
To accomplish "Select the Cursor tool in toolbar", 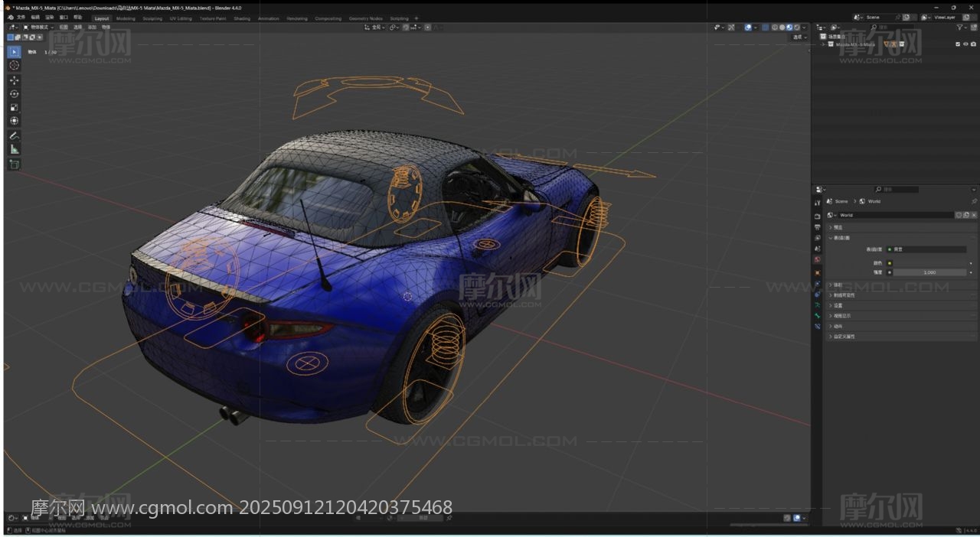I will click(x=14, y=66).
